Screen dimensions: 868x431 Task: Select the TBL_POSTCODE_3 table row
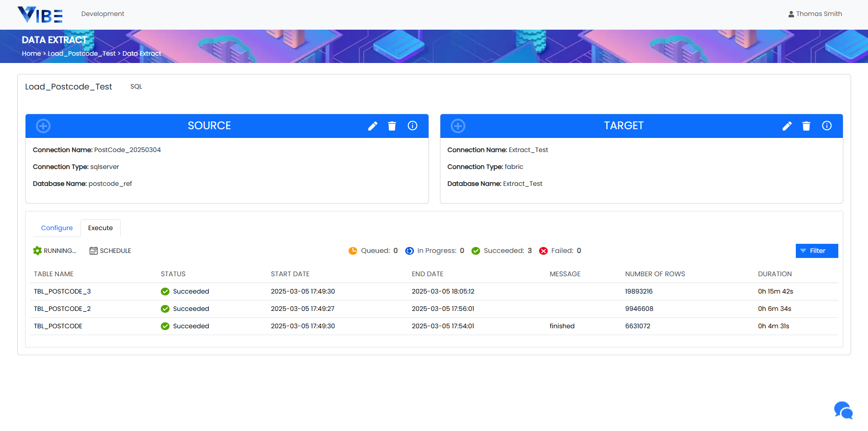62,291
